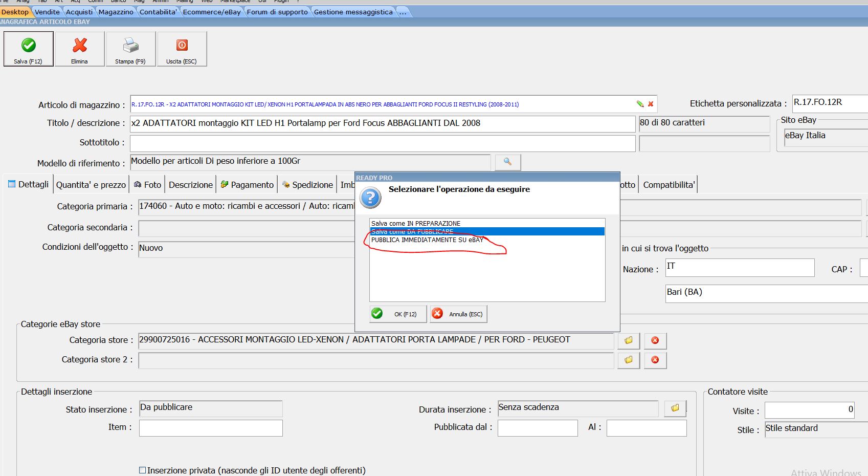
Task: Open the Foto tab
Action: 147,185
